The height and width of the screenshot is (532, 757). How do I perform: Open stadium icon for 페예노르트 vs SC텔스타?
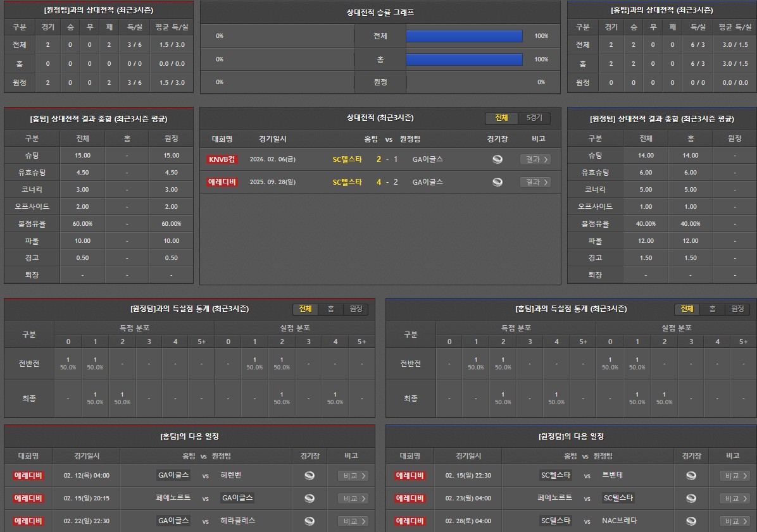691,498
